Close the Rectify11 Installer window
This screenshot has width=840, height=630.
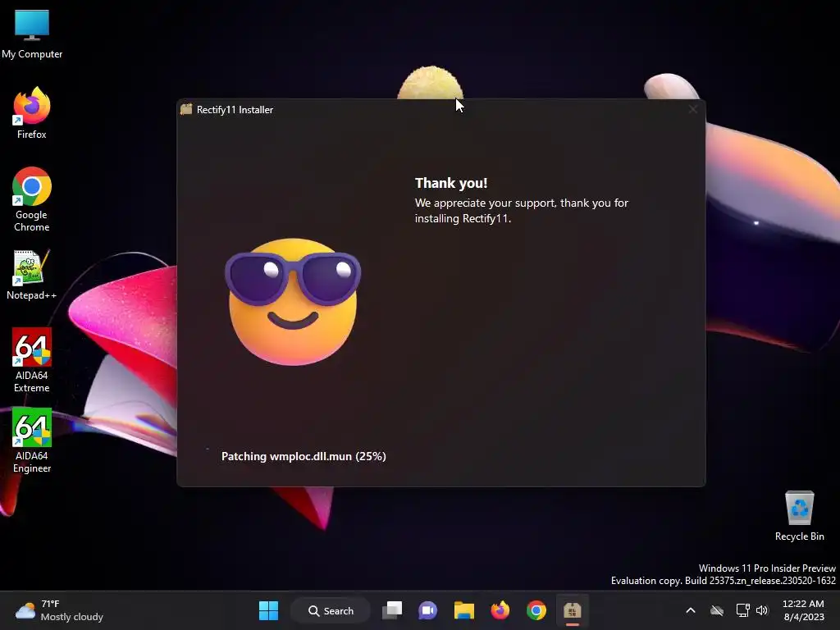pos(692,109)
